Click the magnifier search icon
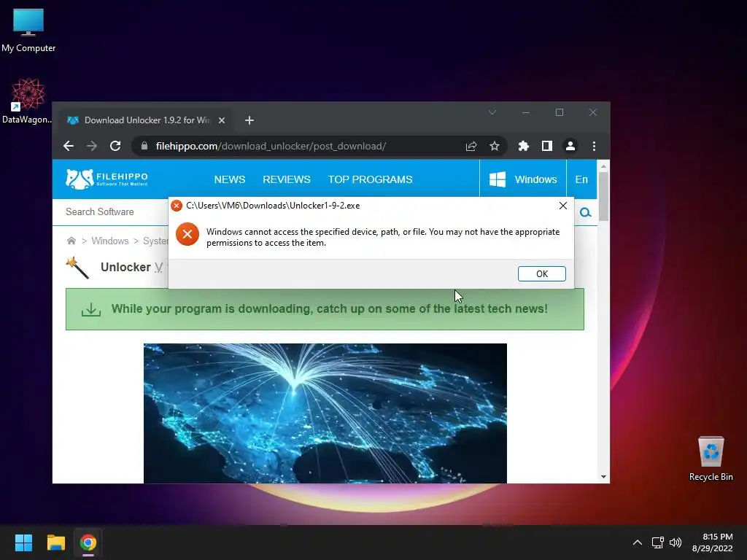 click(x=586, y=212)
